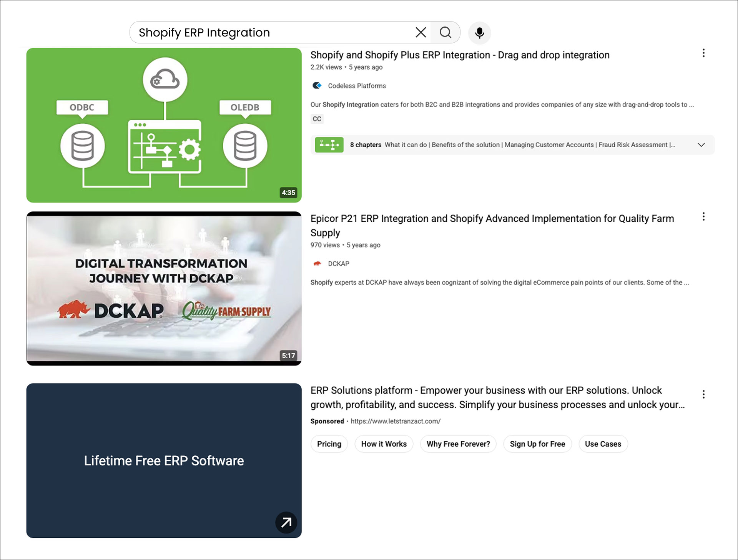This screenshot has height=560, width=738.
Task: Click the Codeless Platforms channel avatar
Action: pos(317,85)
